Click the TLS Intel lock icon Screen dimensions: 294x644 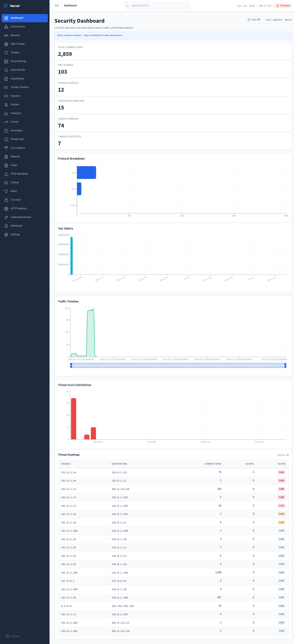pos(6,200)
